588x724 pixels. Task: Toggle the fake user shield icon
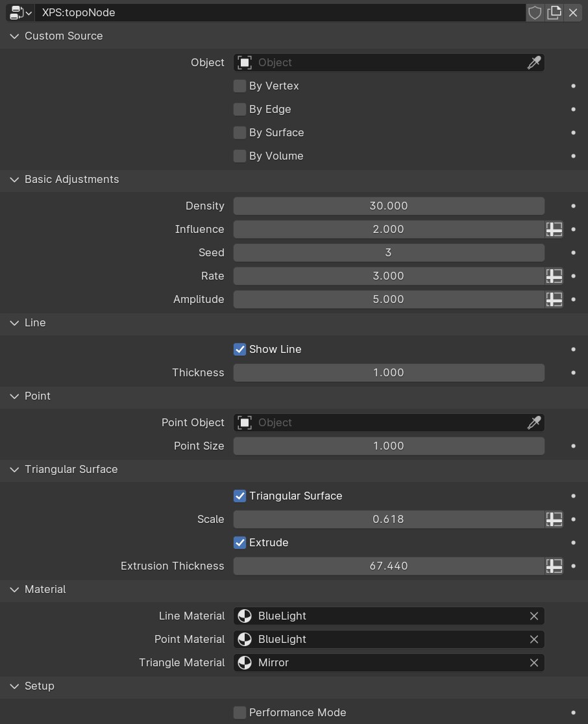click(534, 12)
